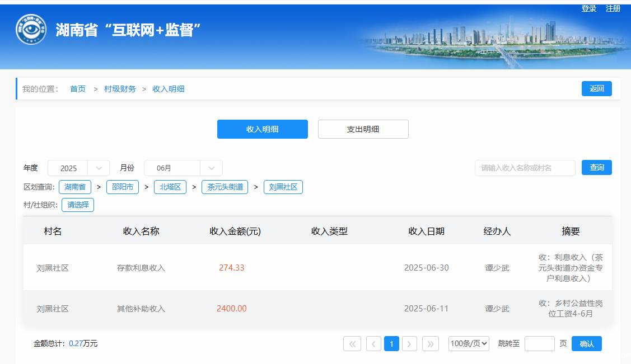Viewport: 631px width, 364px height.
Task: Click the previous page arrow
Action: point(373,344)
